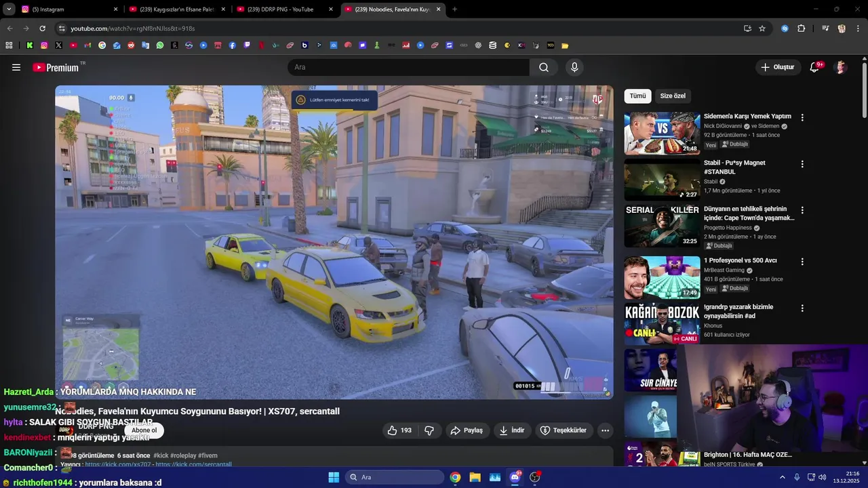The width and height of the screenshot is (868, 488).
Task: Open Chrome extensions puzzle icon
Action: click(x=801, y=28)
